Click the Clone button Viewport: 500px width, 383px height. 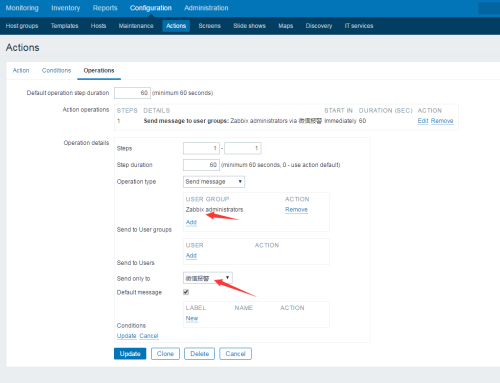click(x=165, y=354)
